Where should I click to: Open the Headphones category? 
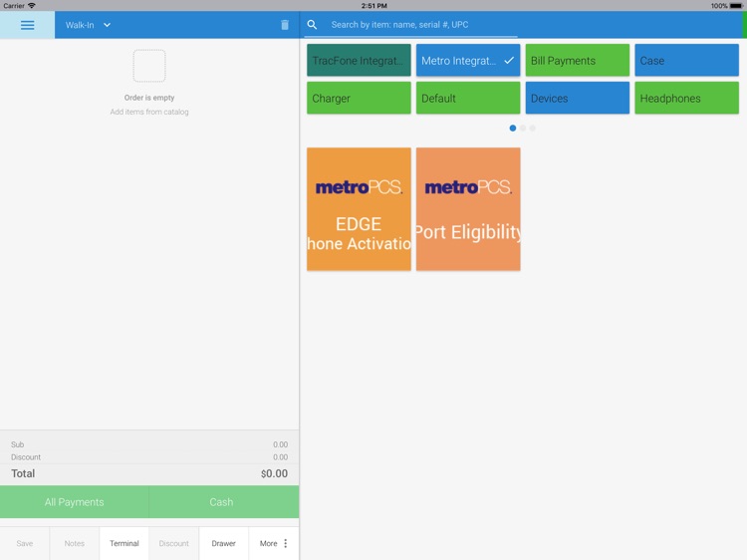click(x=686, y=99)
